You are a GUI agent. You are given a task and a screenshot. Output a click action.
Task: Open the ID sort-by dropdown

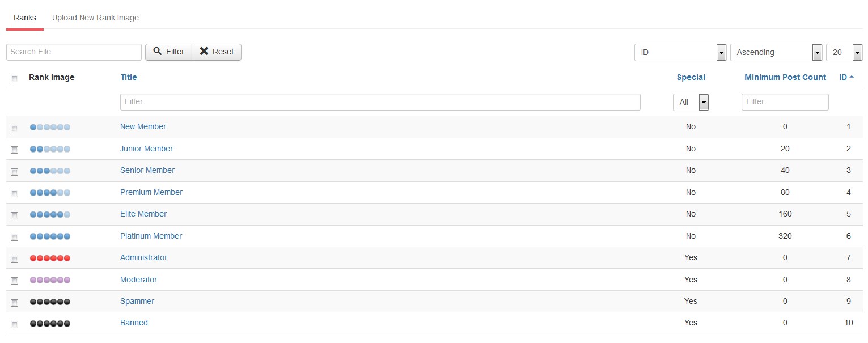[x=680, y=52]
